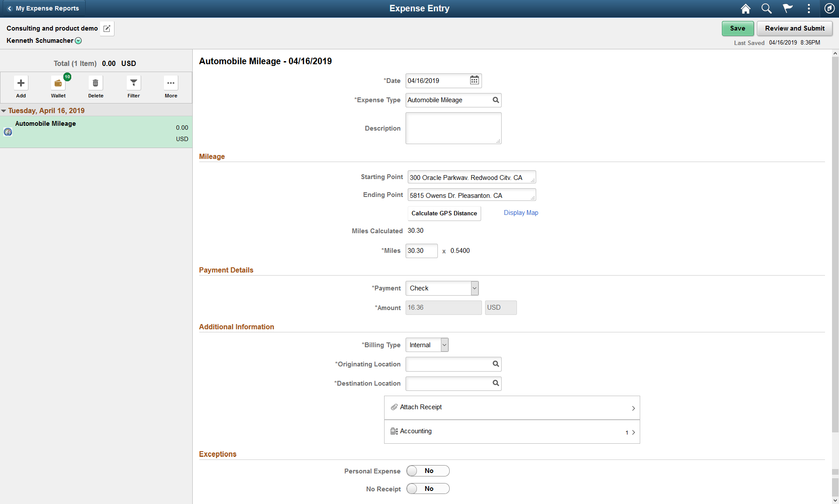Screen dimensions: 839x504
Task: Click the Delete expense icon
Action: pyautogui.click(x=95, y=82)
